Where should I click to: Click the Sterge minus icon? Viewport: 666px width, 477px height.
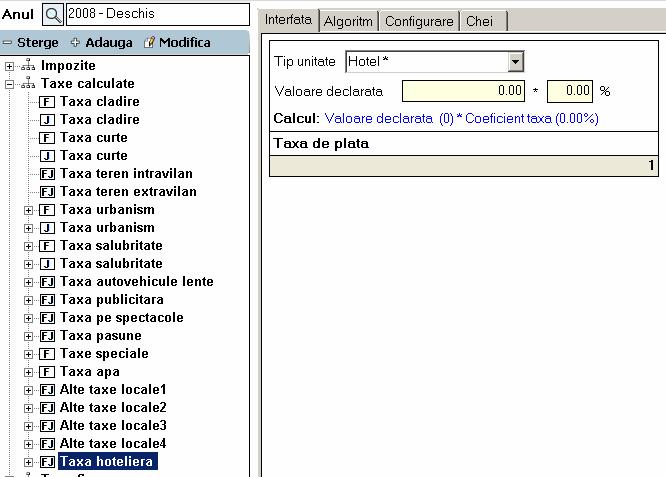(x=7, y=43)
